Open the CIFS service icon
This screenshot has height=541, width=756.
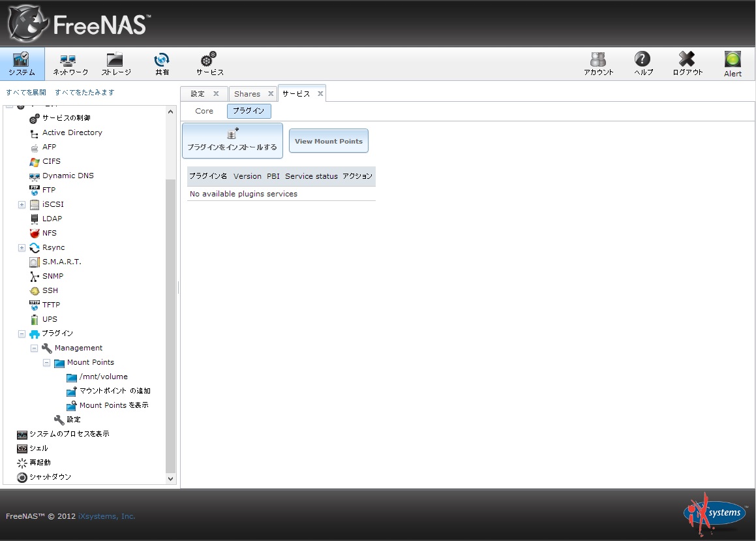tap(34, 162)
